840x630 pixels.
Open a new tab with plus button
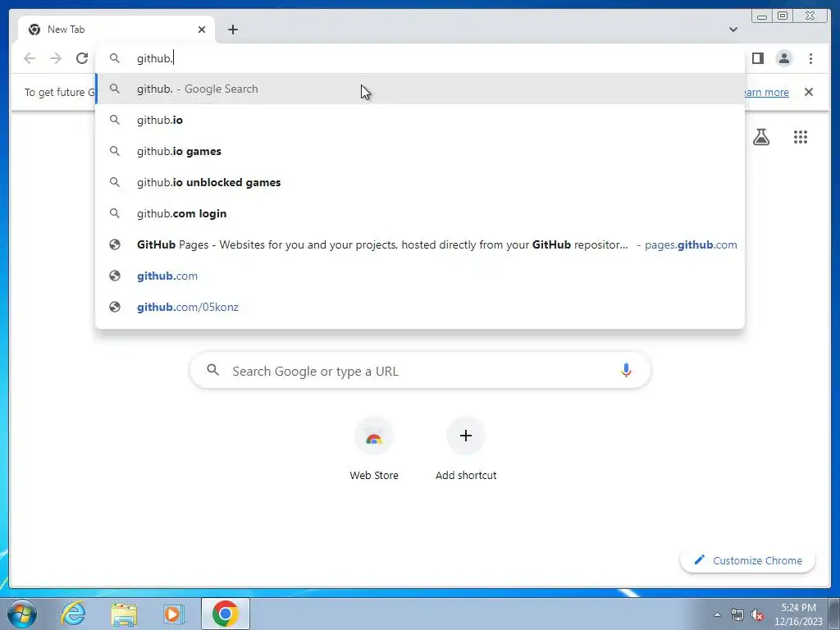point(232,30)
